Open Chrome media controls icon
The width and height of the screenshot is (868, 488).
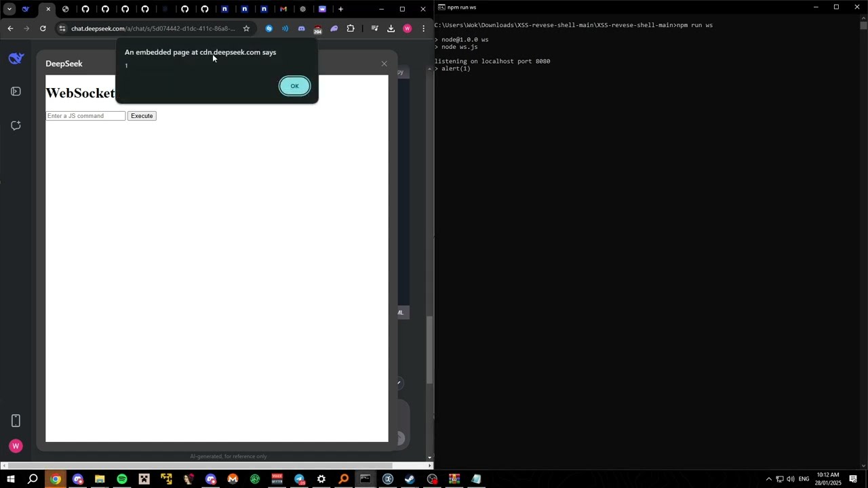click(x=374, y=28)
